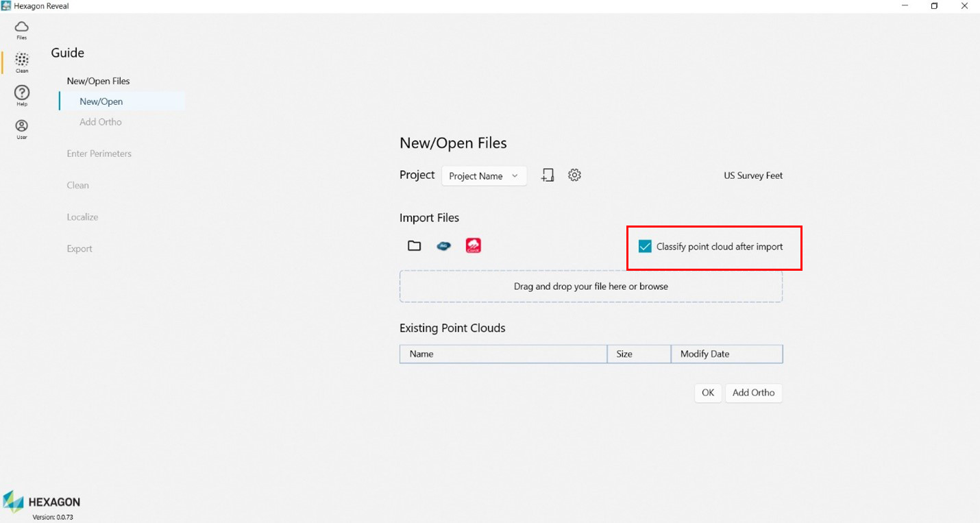Click the new project icon
The image size is (980, 523).
(547, 175)
